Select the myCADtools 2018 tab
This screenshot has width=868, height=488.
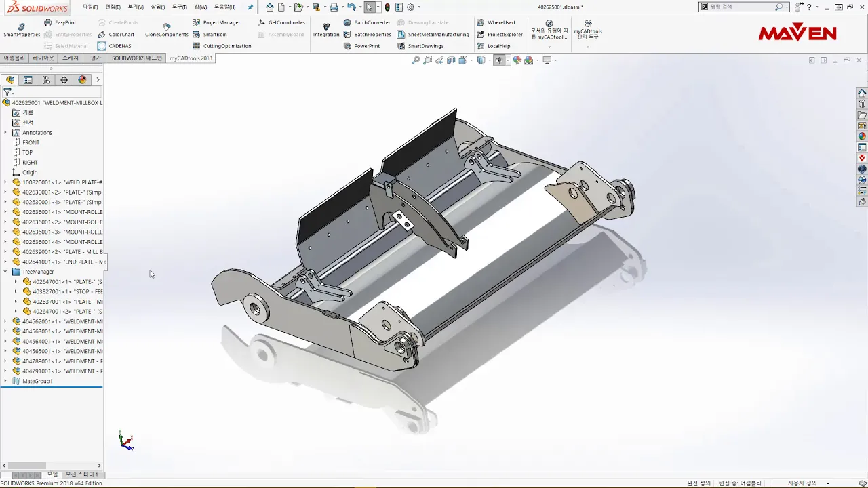coord(191,58)
